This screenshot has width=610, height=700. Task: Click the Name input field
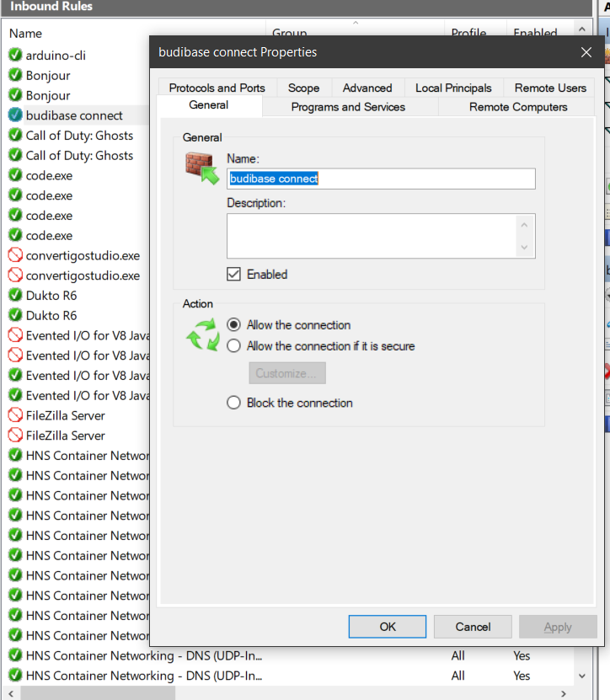coord(381,179)
